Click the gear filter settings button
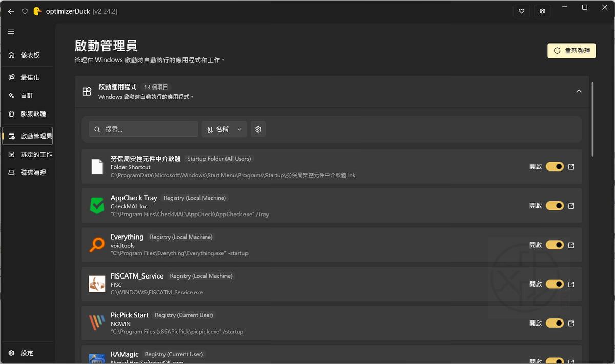Image resolution: width=615 pixels, height=364 pixels. tap(258, 130)
